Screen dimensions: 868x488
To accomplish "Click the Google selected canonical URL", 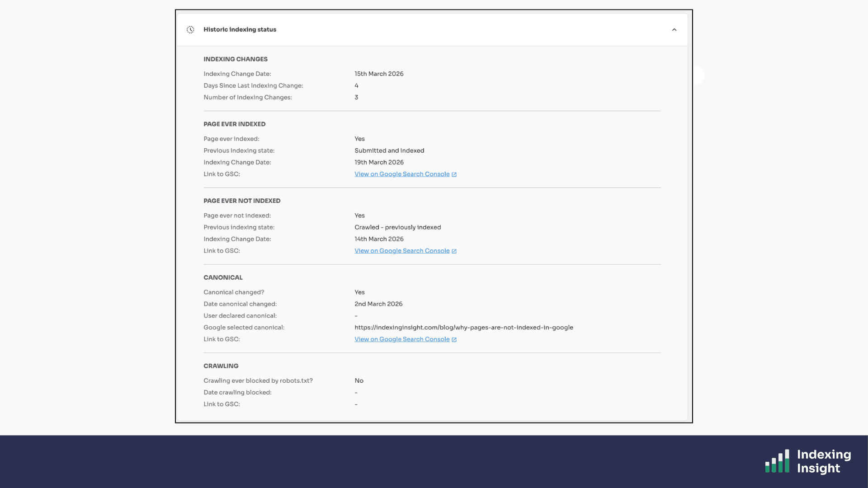I will [x=463, y=328].
